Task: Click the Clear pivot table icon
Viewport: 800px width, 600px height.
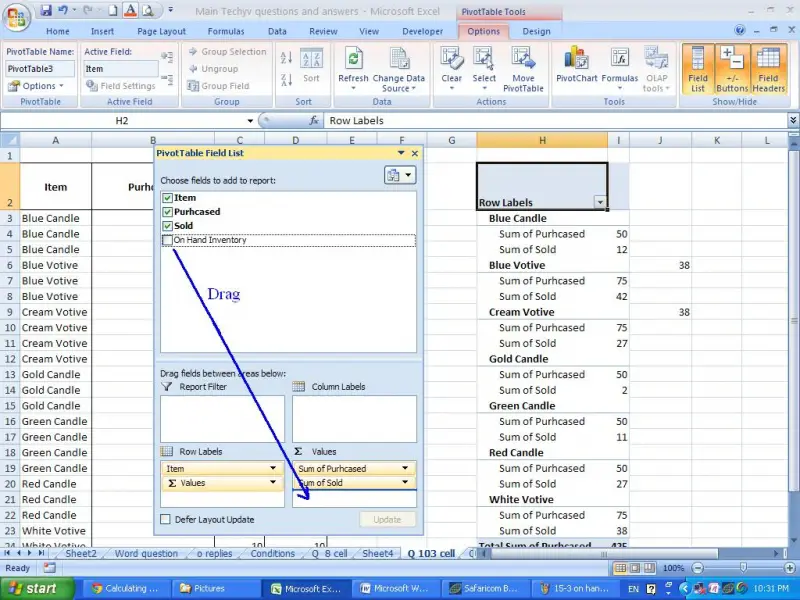Action: 452,59
